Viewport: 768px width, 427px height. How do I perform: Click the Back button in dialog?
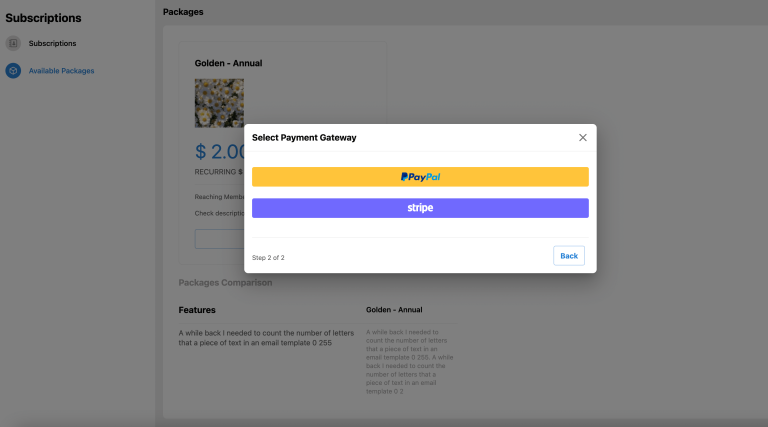point(569,256)
